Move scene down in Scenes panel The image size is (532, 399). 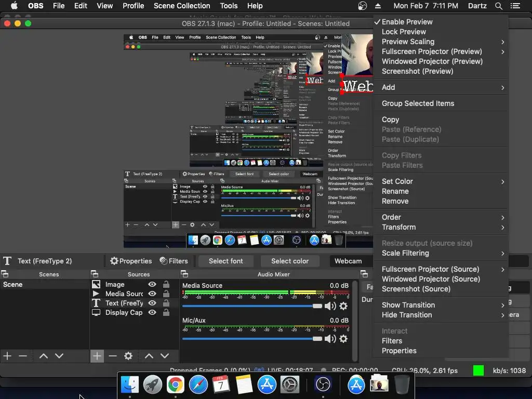pos(59,356)
